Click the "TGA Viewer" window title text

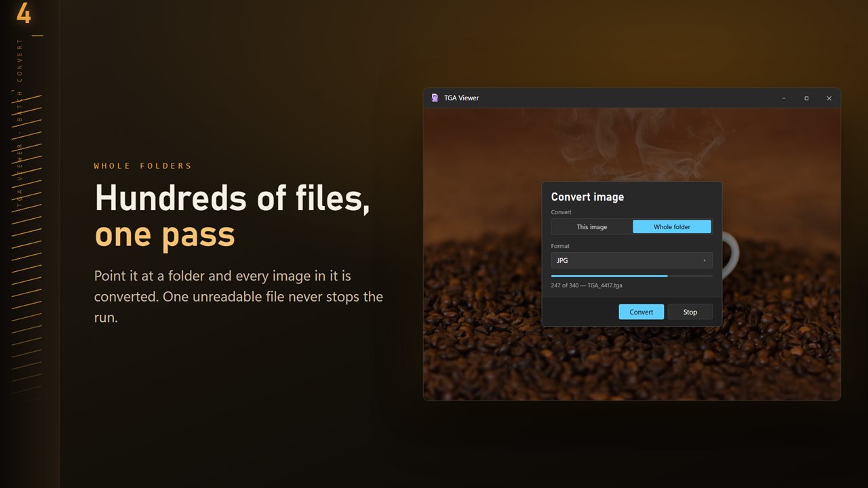[x=461, y=98]
